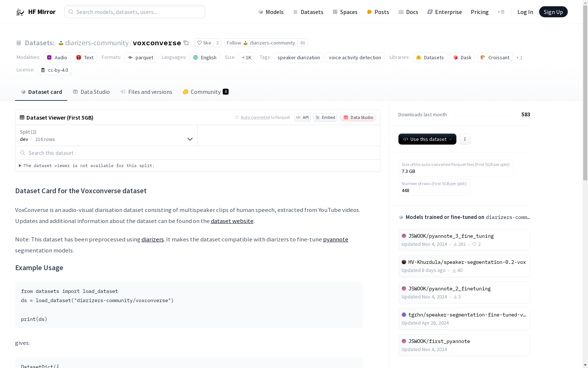Click the Embed button

click(x=325, y=117)
